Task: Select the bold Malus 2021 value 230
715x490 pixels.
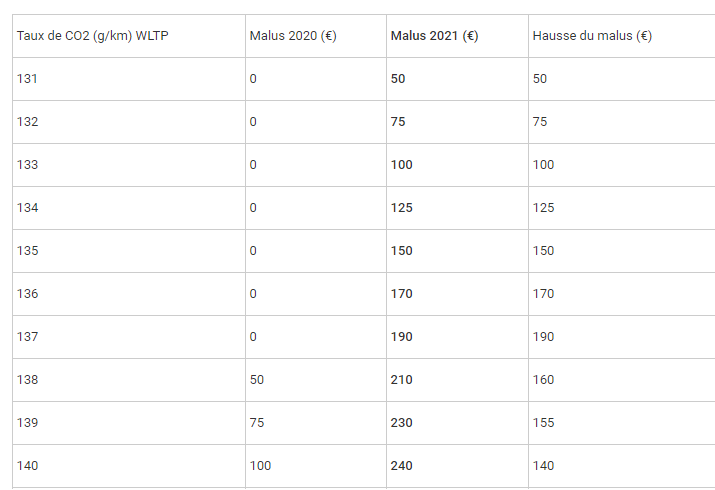Action: pyautogui.click(x=401, y=423)
